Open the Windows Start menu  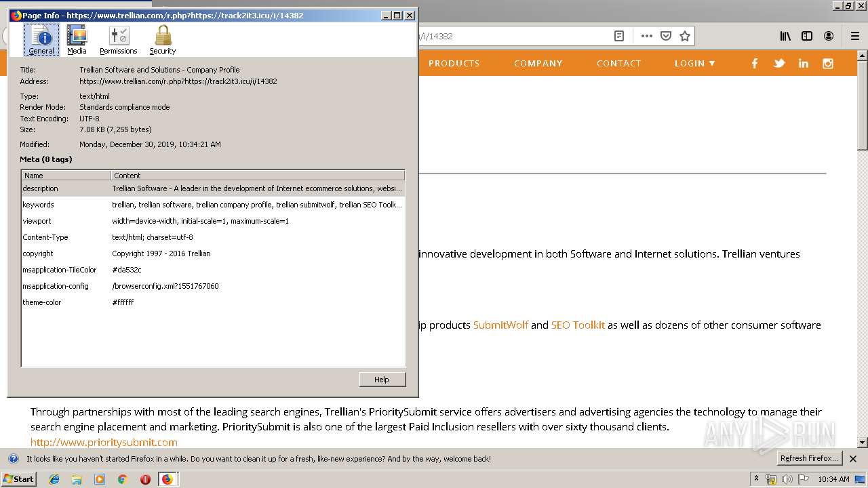(x=18, y=479)
